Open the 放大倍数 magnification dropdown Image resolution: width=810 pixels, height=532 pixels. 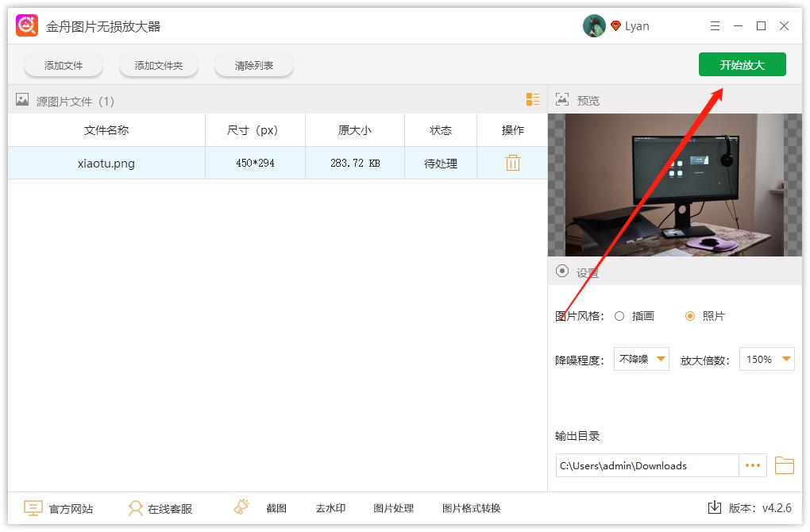click(766, 359)
